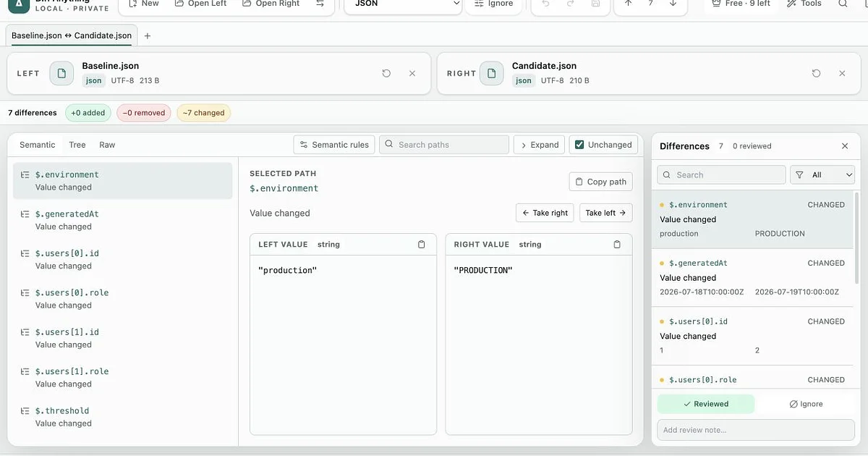Switch to the Semantic view tab
The height and width of the screenshot is (456, 868).
tap(38, 145)
